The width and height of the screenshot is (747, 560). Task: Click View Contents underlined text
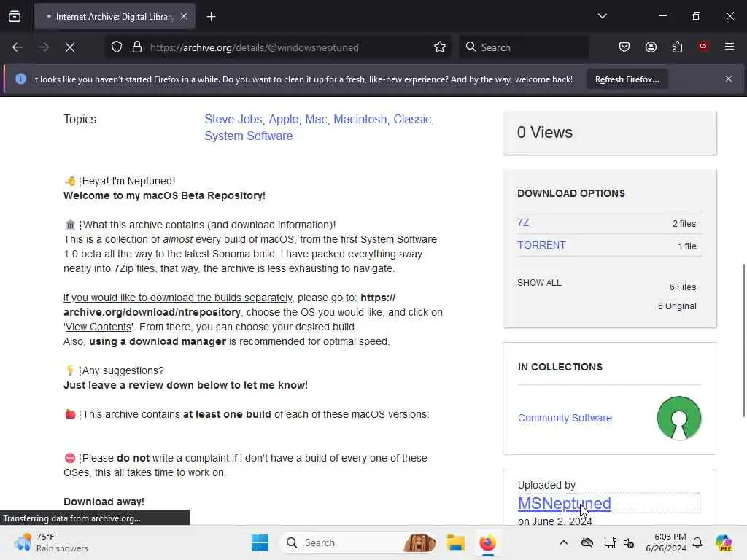(x=98, y=327)
